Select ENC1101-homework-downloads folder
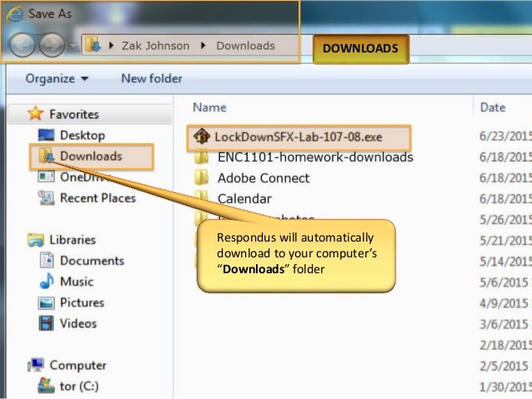 315,157
